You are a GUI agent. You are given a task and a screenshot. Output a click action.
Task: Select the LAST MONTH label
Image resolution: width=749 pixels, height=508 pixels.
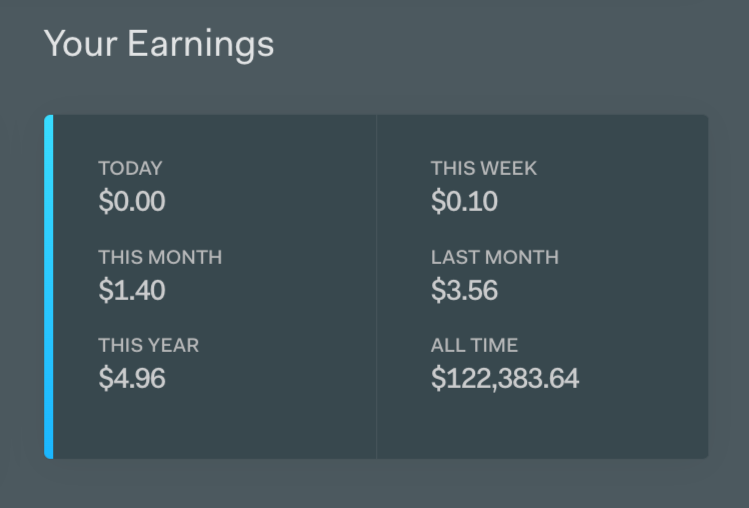[495, 257]
